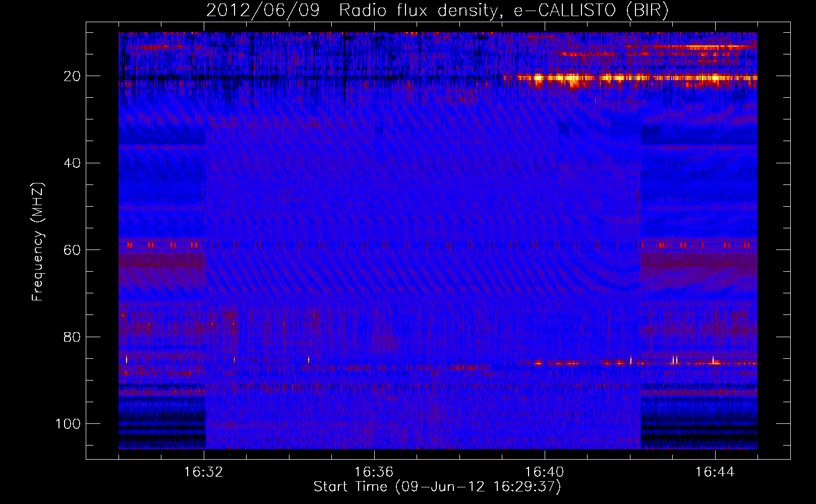
Task: Click the 40 frequency tick label
Action: (x=72, y=163)
